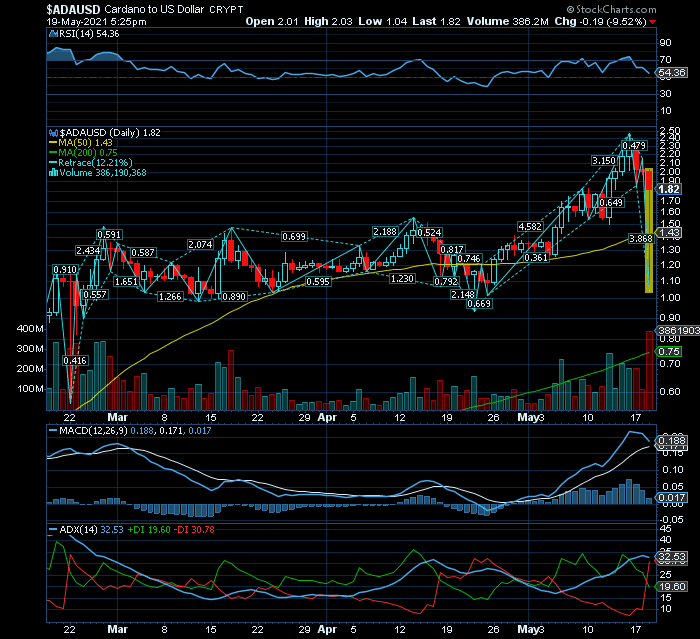The height and width of the screenshot is (639, 700).
Task: Click the candlestick icon before $ADAUSD (Daily)
Action: pyautogui.click(x=53, y=133)
